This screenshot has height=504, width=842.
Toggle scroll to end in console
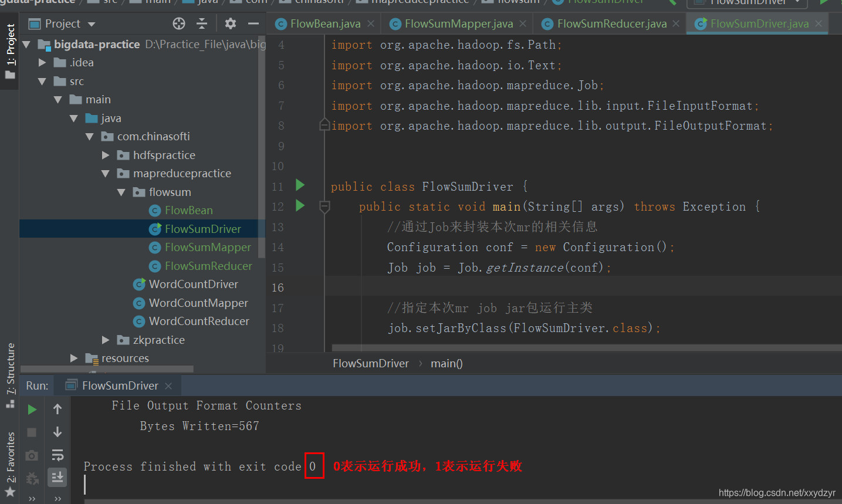tap(58, 478)
